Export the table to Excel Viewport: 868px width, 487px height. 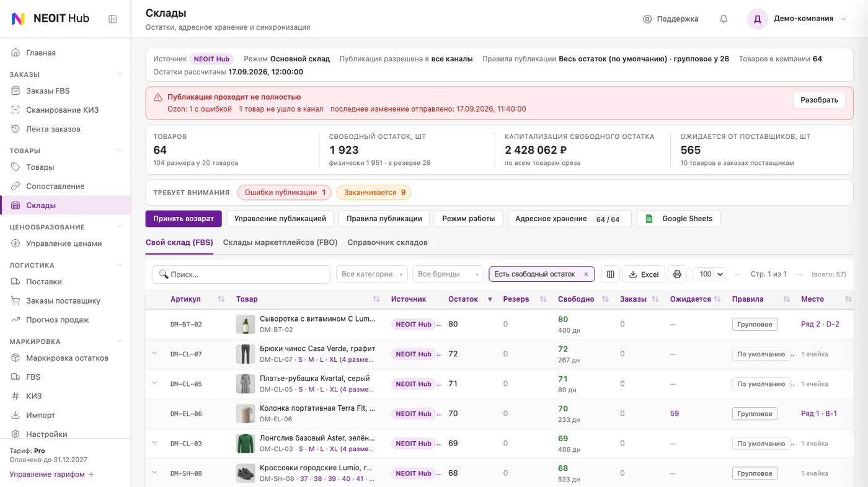644,274
